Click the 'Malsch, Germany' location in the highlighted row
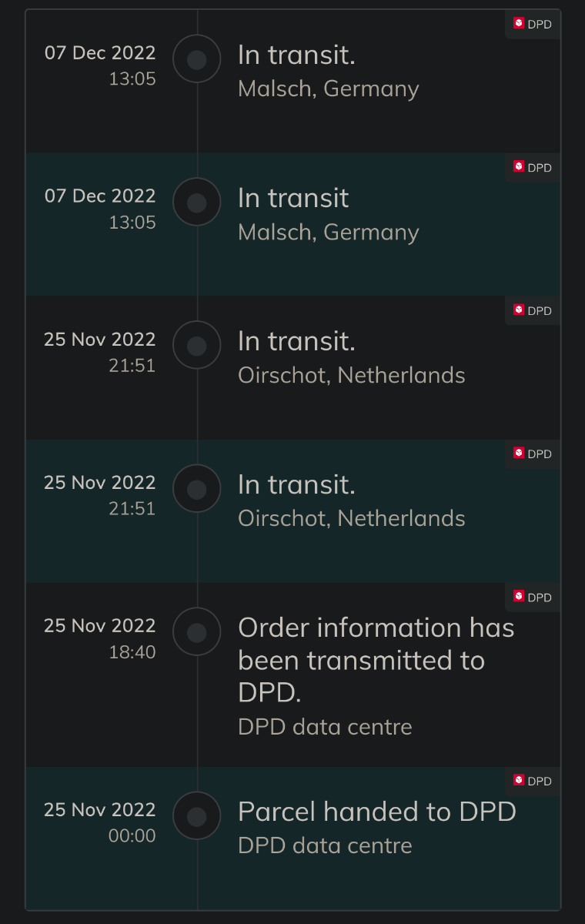This screenshot has width=585, height=924. click(329, 233)
